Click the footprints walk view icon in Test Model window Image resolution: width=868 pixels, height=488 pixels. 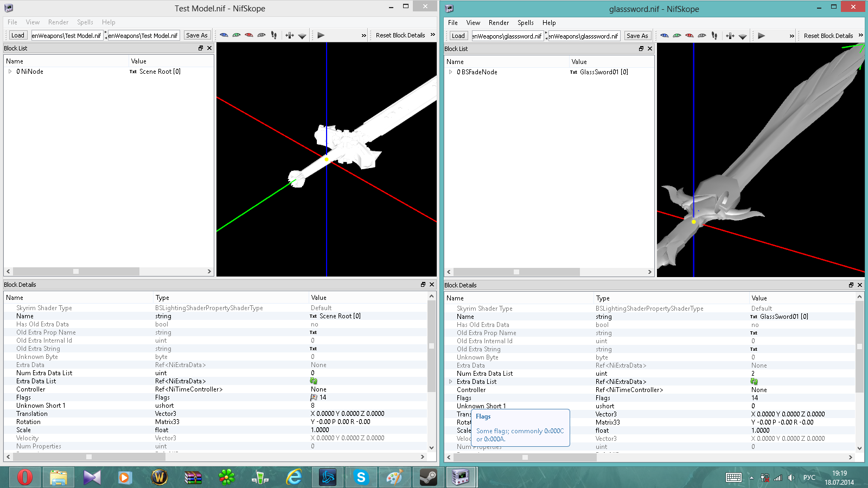(x=274, y=35)
